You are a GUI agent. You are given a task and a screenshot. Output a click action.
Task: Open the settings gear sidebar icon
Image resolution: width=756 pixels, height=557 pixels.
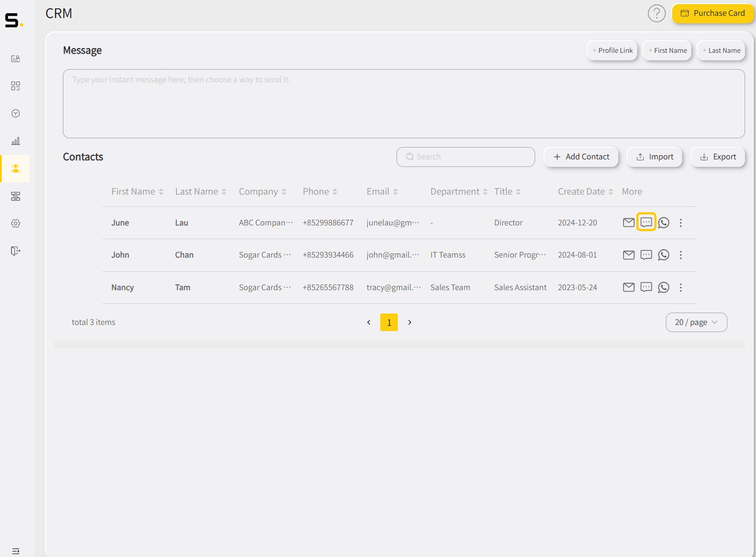coord(15,224)
